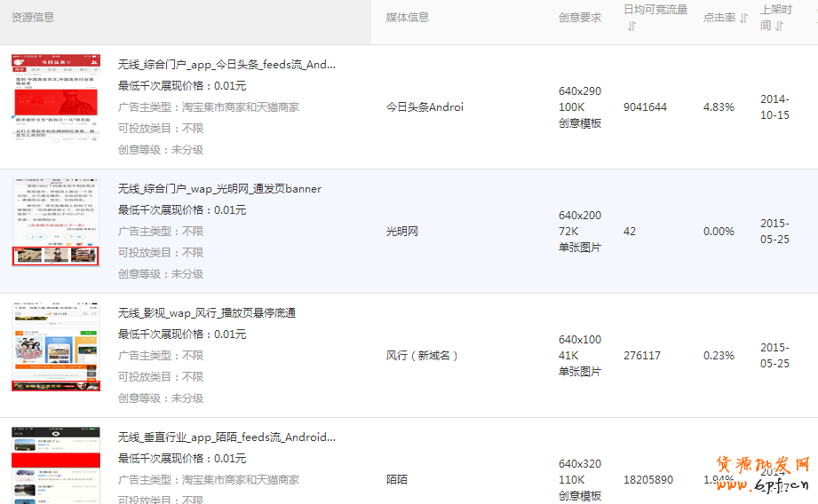Click the 媒体信息 column header
Image resolution: width=818 pixels, height=504 pixels.
click(x=407, y=18)
